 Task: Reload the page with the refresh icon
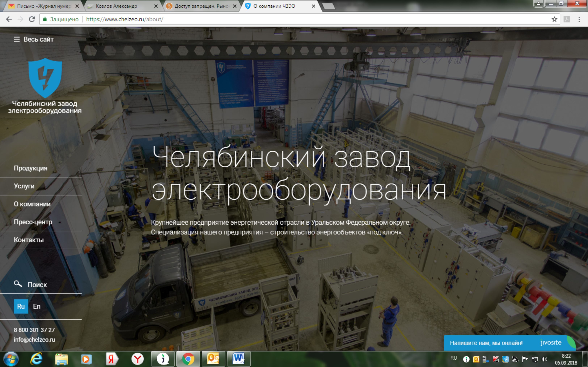click(x=32, y=19)
